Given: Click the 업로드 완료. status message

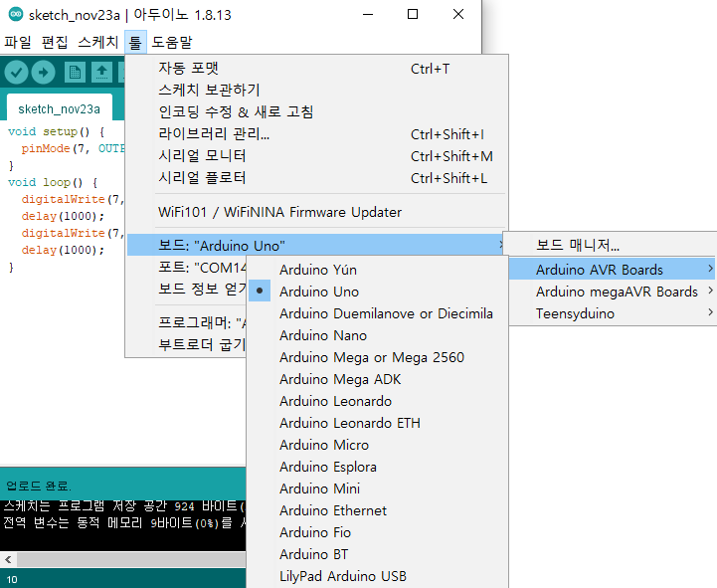Looking at the screenshot, I should 39,486.
